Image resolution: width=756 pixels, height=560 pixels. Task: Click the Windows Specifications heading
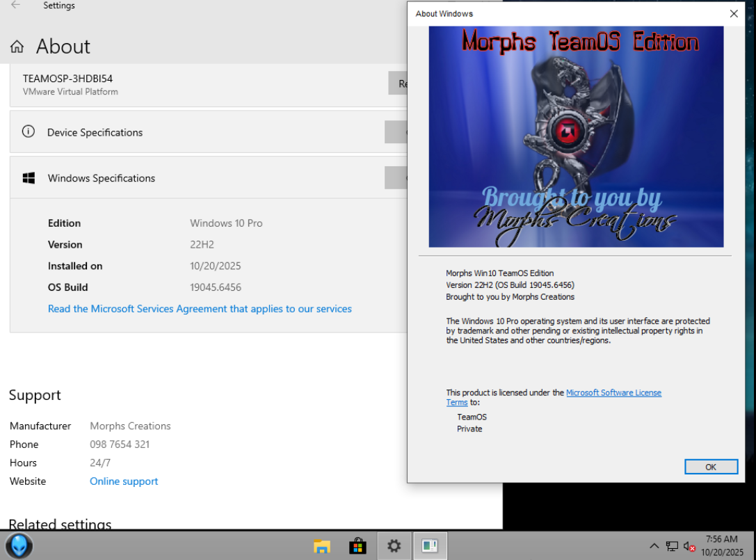(x=102, y=178)
